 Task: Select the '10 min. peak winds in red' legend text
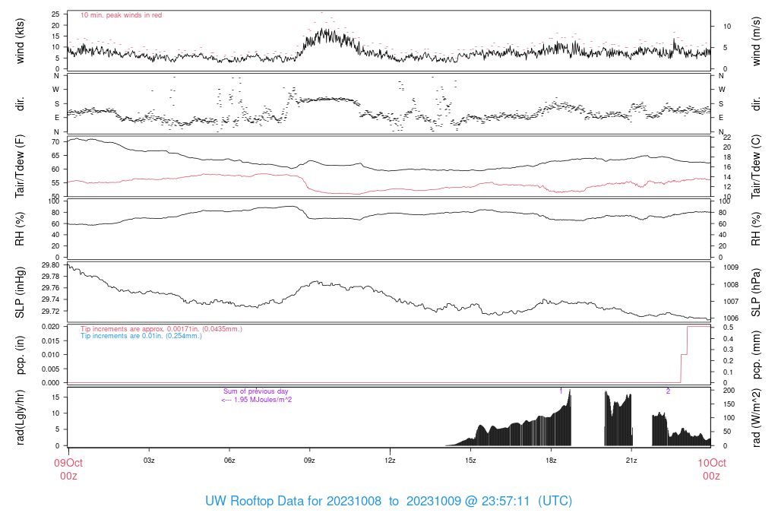pyautogui.click(x=121, y=15)
